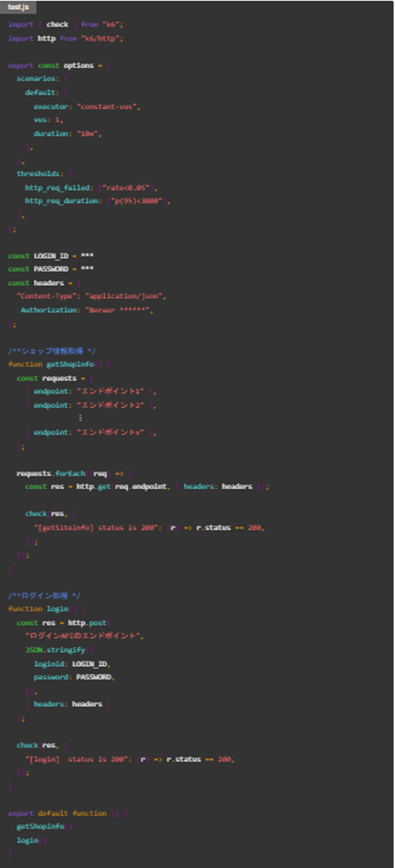The height and width of the screenshot is (868, 395).
Task: Click the 'const res = http.post(' line
Action: [x=64, y=623]
